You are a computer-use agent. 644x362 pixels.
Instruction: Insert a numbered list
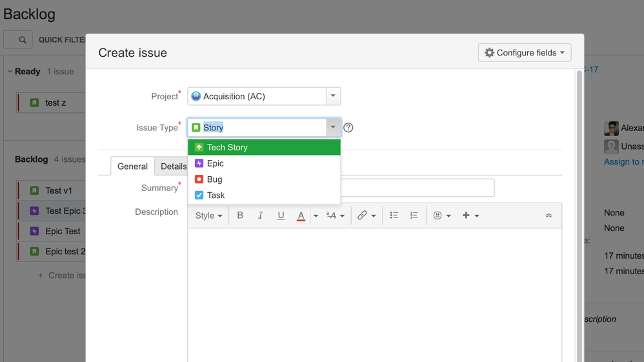click(414, 216)
